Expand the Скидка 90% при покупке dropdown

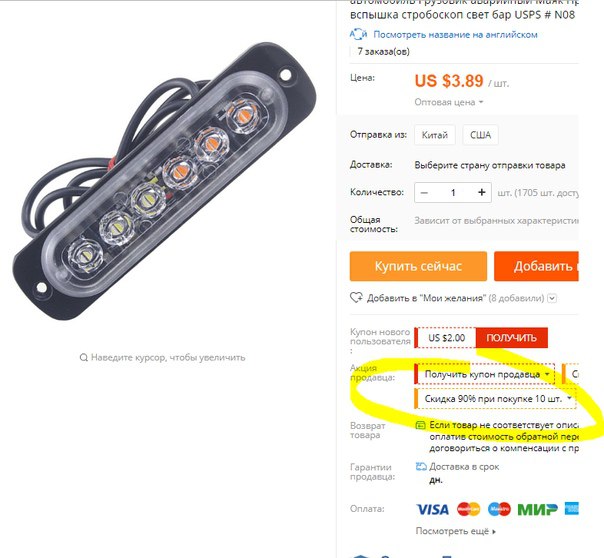[x=495, y=399]
